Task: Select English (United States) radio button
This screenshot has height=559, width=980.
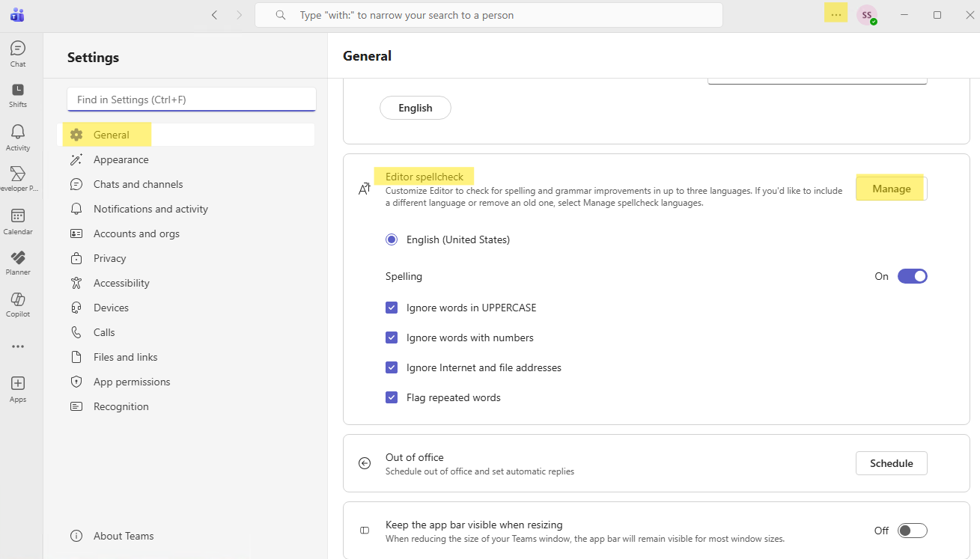Action: coord(392,240)
